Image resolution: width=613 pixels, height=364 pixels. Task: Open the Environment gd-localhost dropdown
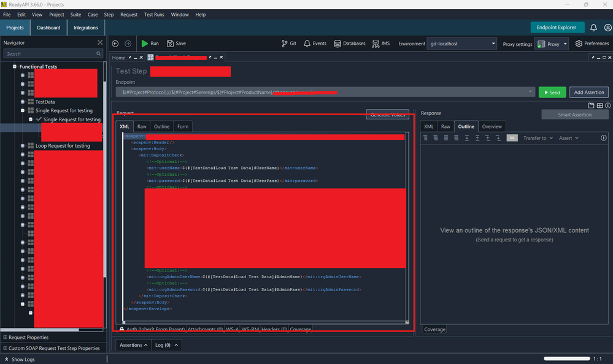pos(461,44)
